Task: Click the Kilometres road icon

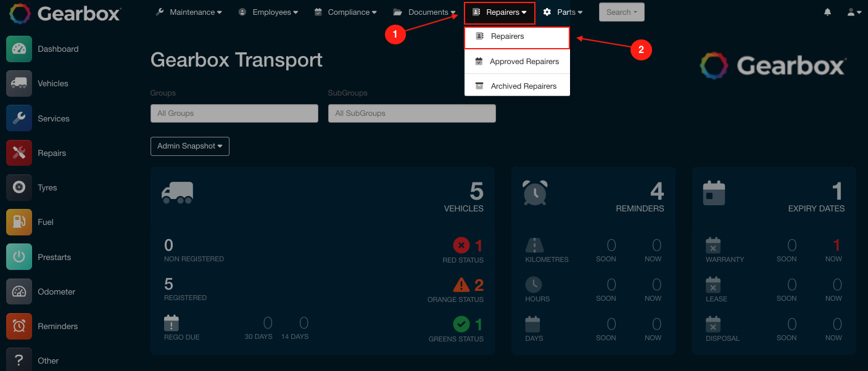Action: pyautogui.click(x=534, y=245)
